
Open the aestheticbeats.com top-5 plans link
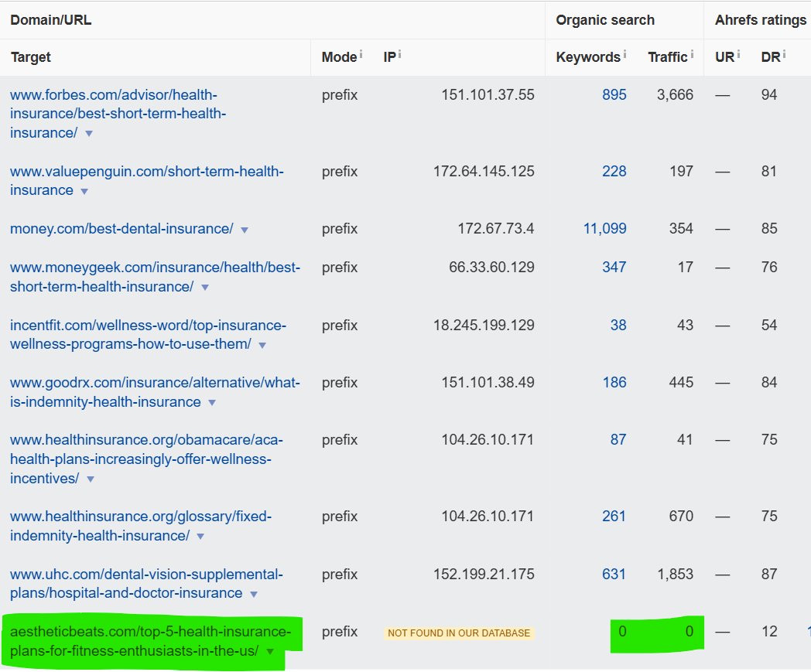[x=150, y=641]
